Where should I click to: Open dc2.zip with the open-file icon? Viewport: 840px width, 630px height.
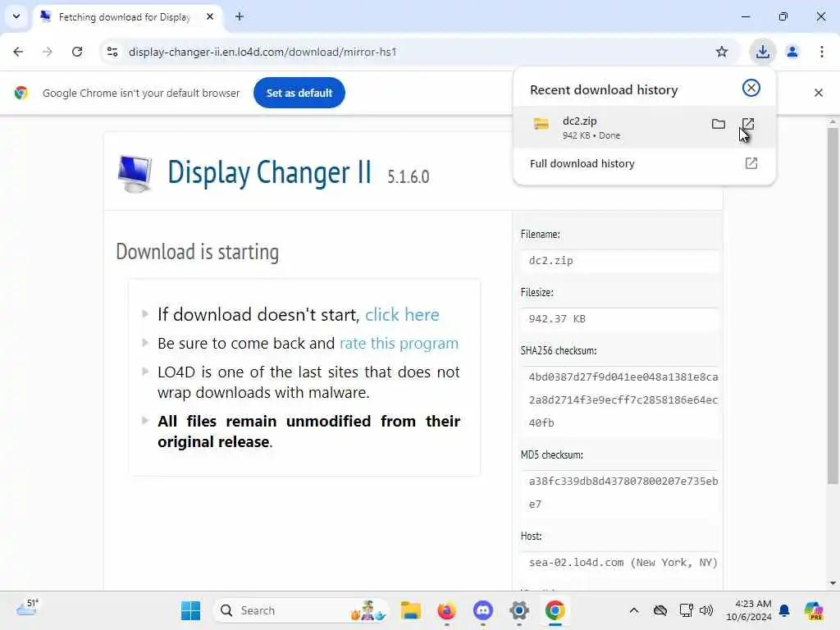tap(748, 125)
